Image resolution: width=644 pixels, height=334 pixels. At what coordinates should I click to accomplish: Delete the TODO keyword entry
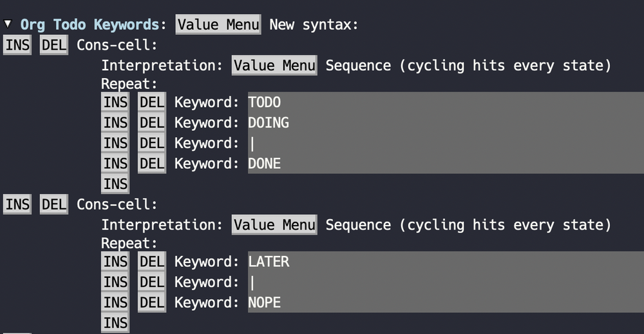point(152,102)
